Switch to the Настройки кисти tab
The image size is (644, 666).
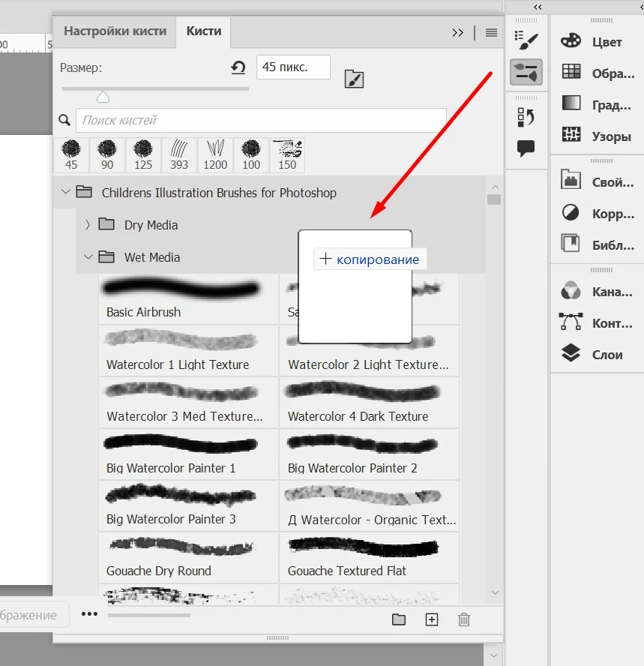click(x=115, y=31)
